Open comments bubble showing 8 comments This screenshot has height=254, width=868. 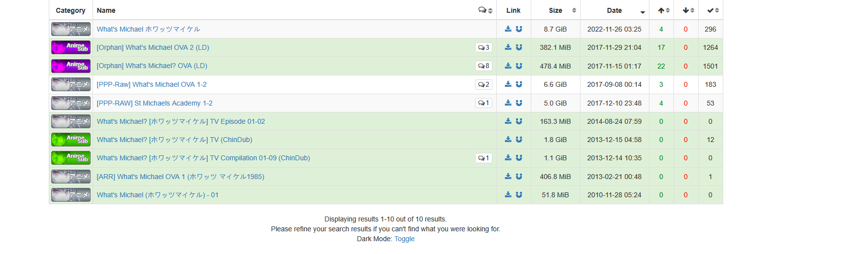[x=483, y=66]
